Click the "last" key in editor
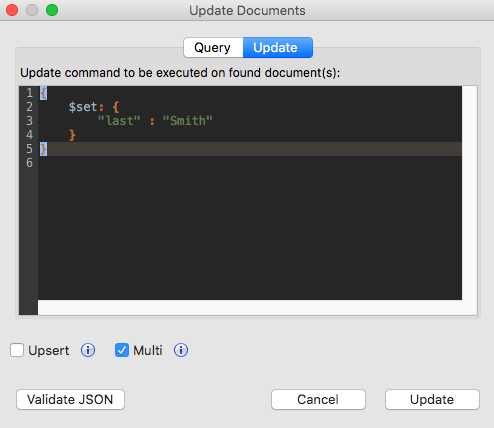 point(119,121)
